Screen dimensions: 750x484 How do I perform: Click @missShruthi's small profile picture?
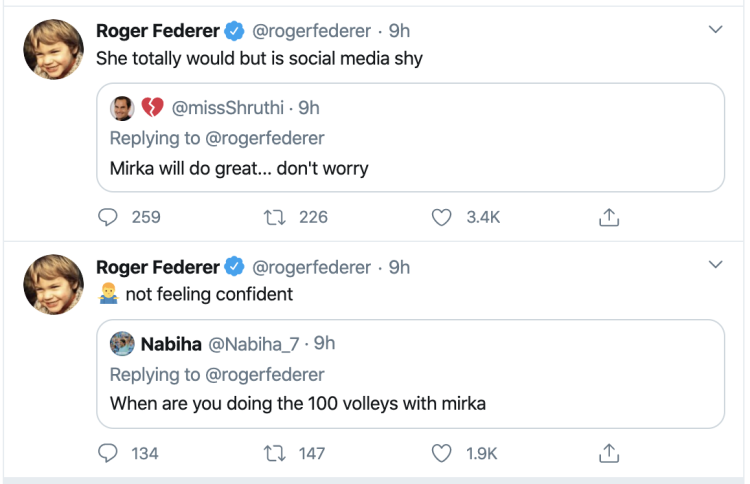(x=122, y=107)
